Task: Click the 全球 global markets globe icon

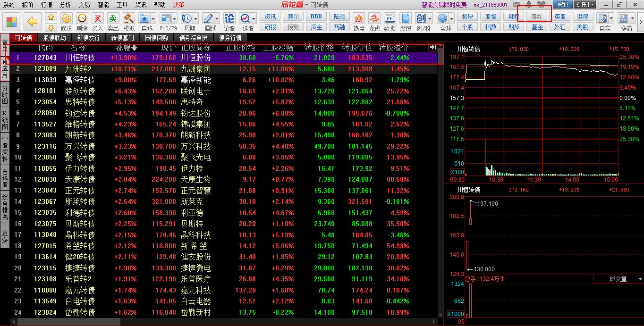Action: [443, 18]
